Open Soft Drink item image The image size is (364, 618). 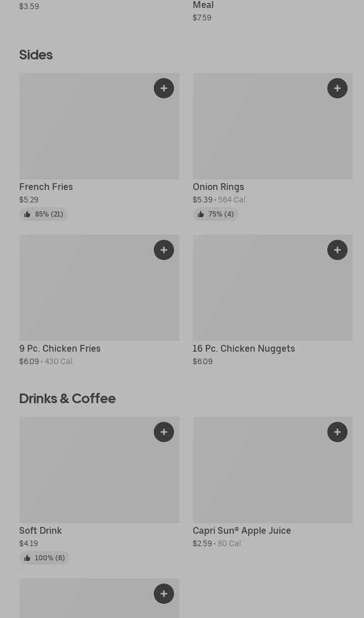(85, 476)
